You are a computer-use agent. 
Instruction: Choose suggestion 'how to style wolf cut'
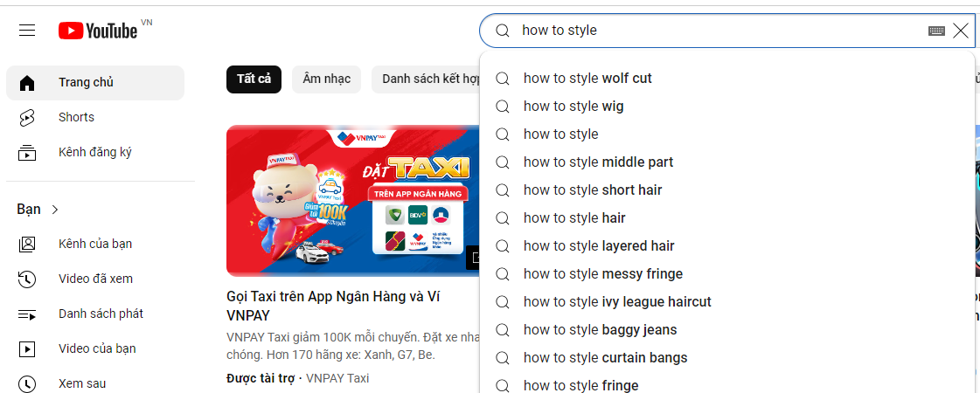(x=726, y=79)
